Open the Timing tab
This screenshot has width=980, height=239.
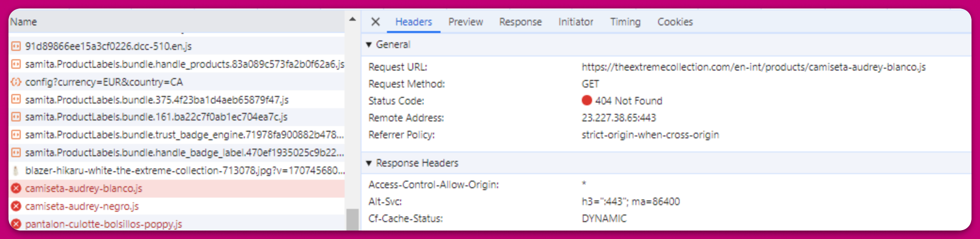pyautogui.click(x=625, y=22)
